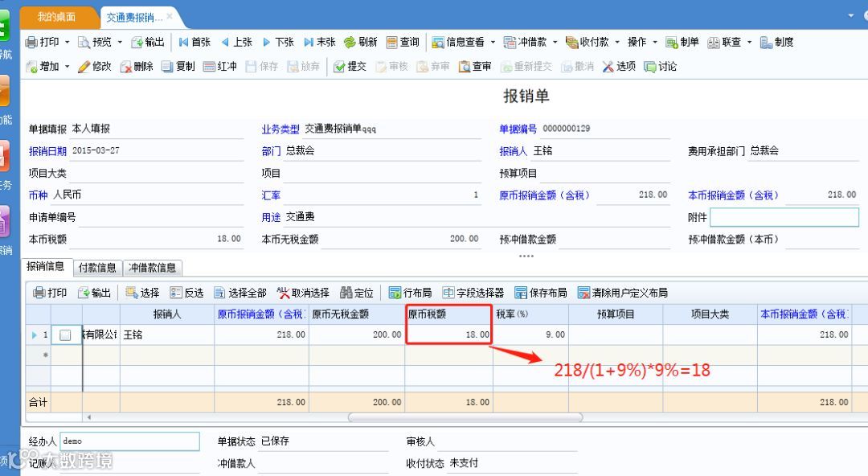Open the 操作 dropdown menu
Screen dimensions: 868x476
642,42
